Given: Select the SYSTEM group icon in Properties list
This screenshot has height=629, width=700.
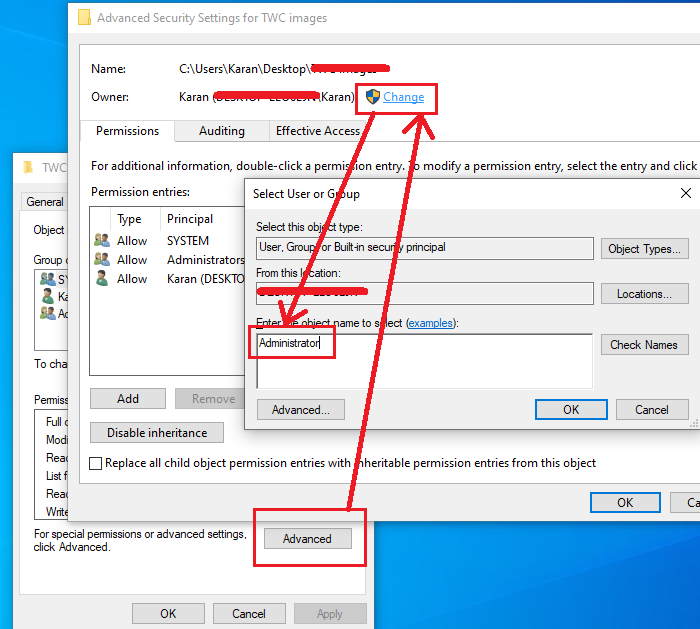Looking at the screenshot, I should click(x=47, y=279).
